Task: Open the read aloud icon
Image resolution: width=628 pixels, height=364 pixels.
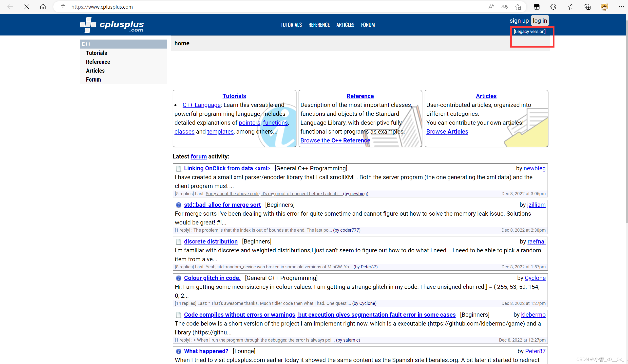Action: pos(491,7)
